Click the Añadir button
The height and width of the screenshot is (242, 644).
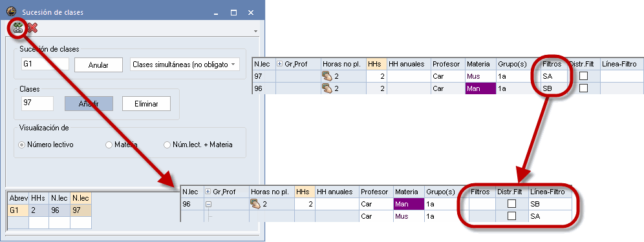[x=89, y=104]
